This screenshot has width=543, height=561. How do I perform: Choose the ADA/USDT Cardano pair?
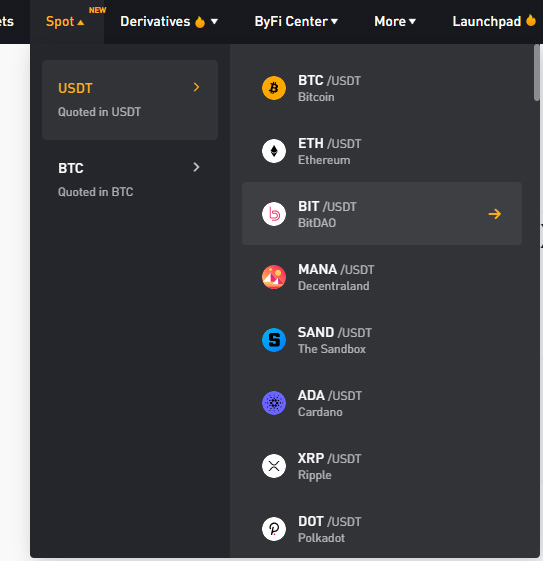[382, 403]
